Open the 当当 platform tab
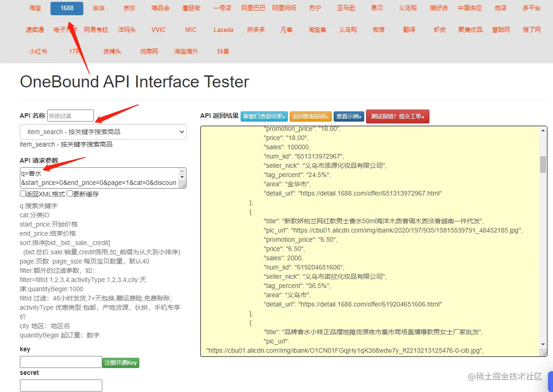 coord(99,8)
